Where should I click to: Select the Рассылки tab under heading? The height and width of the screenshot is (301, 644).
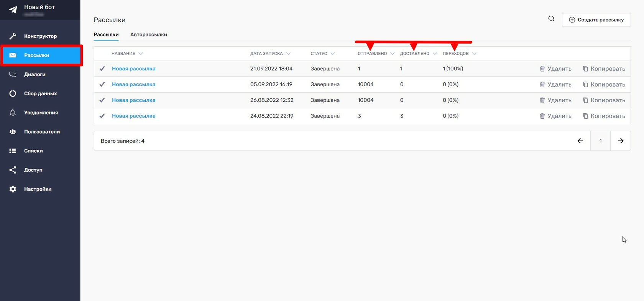tap(106, 34)
